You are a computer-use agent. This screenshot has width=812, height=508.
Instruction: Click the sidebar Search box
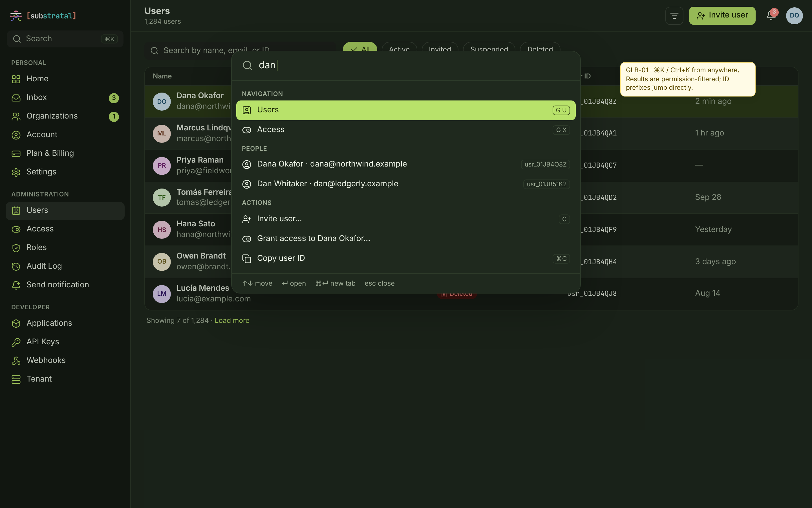tap(65, 39)
